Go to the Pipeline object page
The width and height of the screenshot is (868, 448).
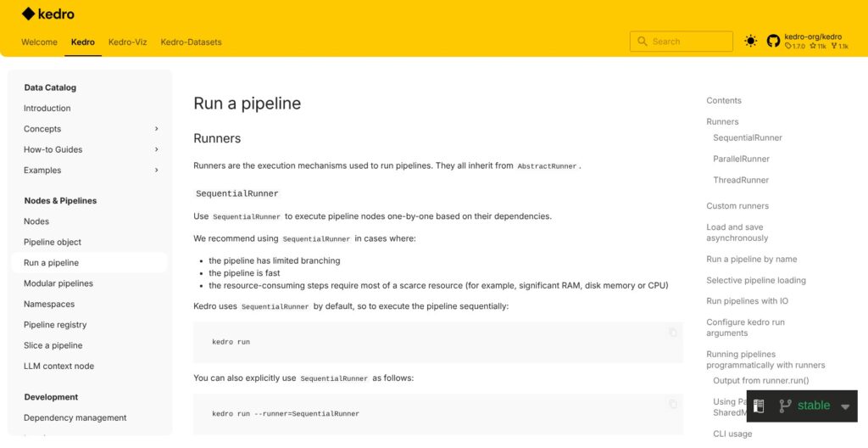tap(53, 243)
